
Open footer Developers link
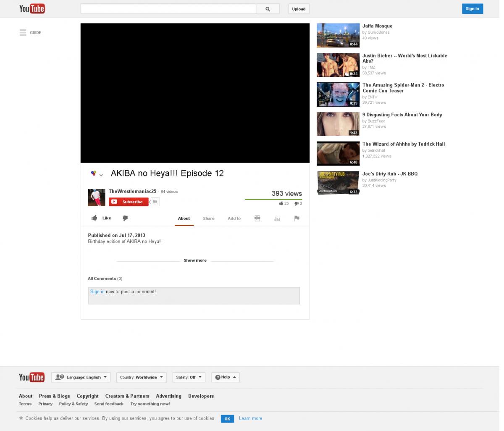tap(201, 396)
